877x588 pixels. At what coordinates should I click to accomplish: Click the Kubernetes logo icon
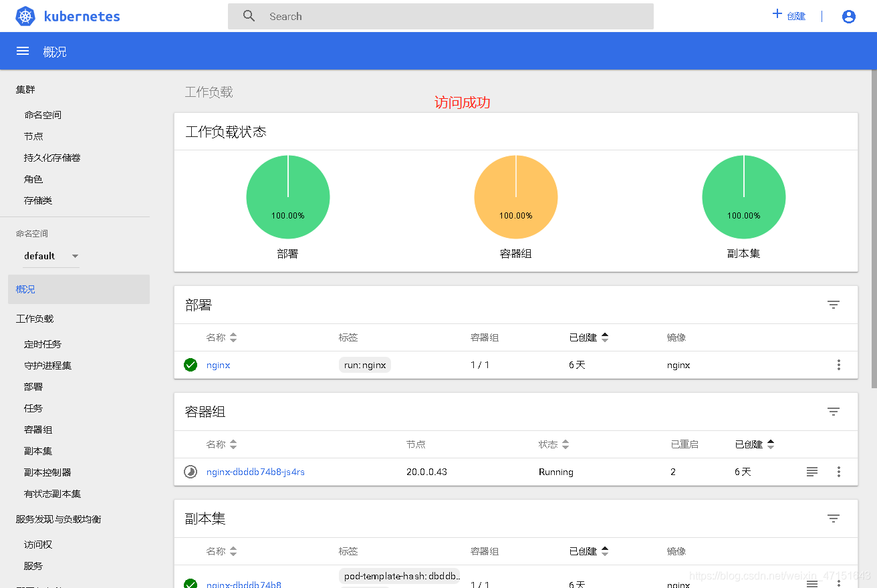25,17
